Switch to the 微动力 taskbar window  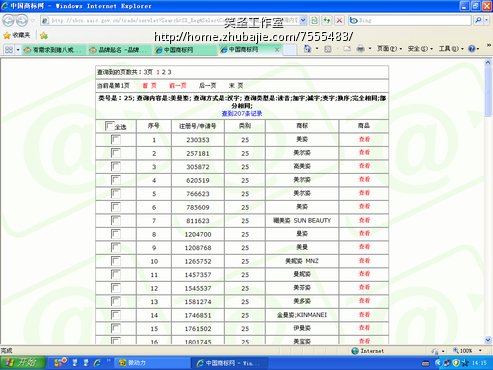(153, 363)
